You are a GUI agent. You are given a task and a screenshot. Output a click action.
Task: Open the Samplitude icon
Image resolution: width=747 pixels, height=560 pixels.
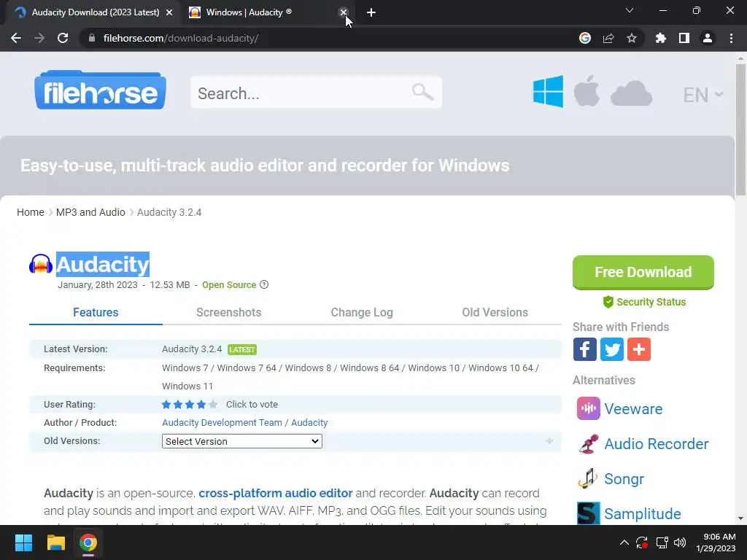(589, 513)
